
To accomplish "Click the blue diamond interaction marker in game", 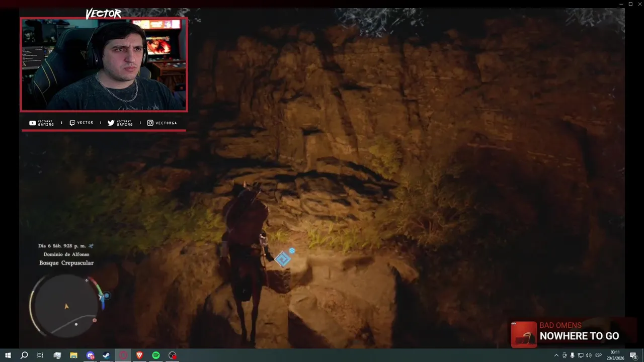I will click(x=283, y=259).
